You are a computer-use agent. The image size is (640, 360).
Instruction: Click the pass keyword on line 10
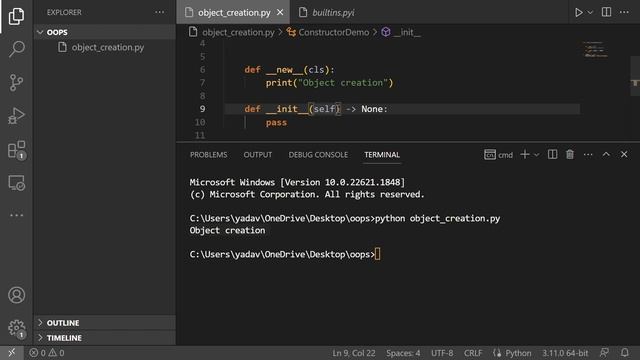click(276, 122)
